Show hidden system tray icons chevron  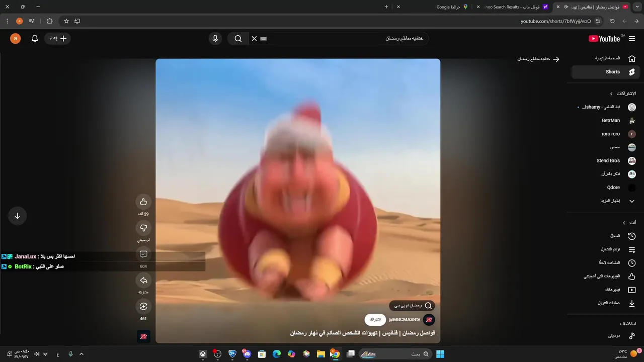pos(82,354)
